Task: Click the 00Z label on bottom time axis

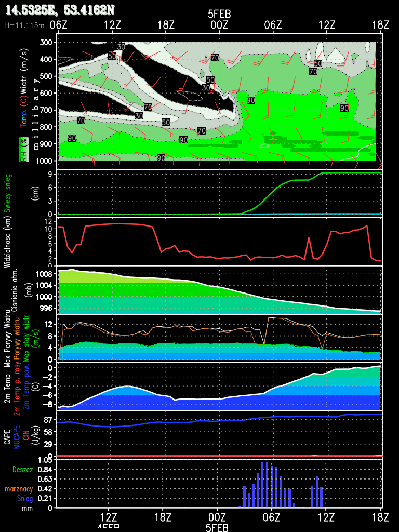Action: pos(217,517)
